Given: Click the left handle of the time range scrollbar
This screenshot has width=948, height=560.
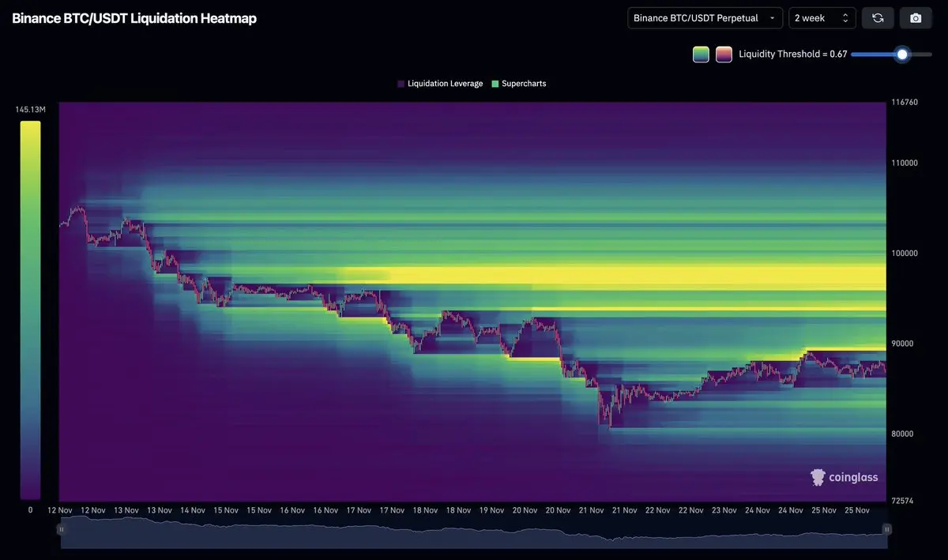Looking at the screenshot, I should coord(61,529).
